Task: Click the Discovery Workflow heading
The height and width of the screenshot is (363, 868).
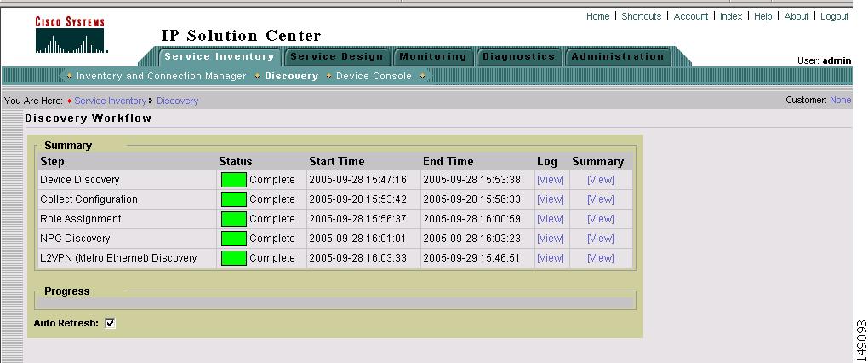Action: (x=88, y=118)
